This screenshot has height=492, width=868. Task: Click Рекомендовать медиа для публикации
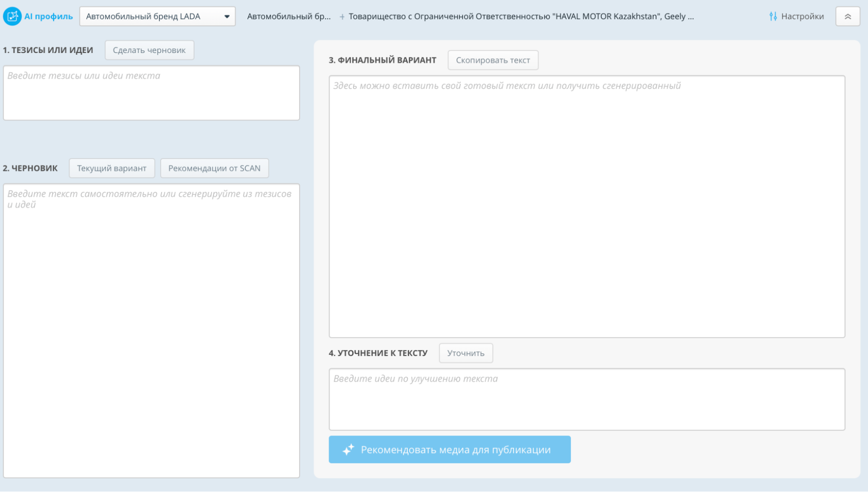tap(449, 449)
